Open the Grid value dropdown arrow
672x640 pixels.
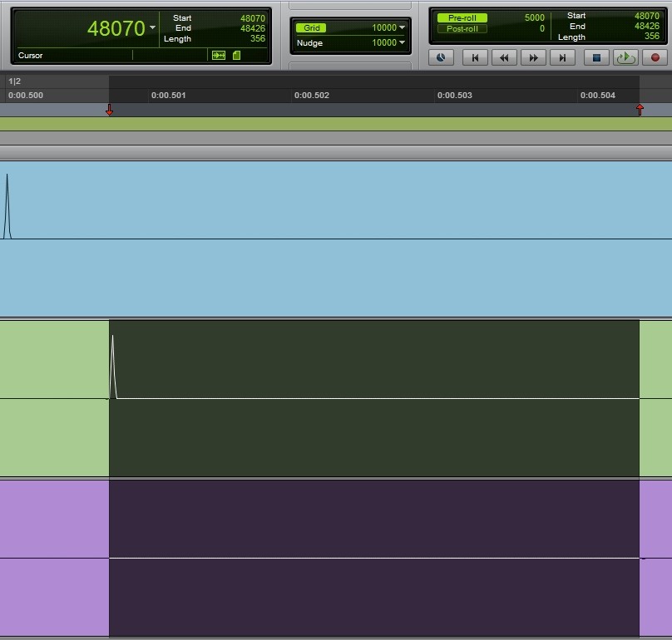[x=403, y=27]
